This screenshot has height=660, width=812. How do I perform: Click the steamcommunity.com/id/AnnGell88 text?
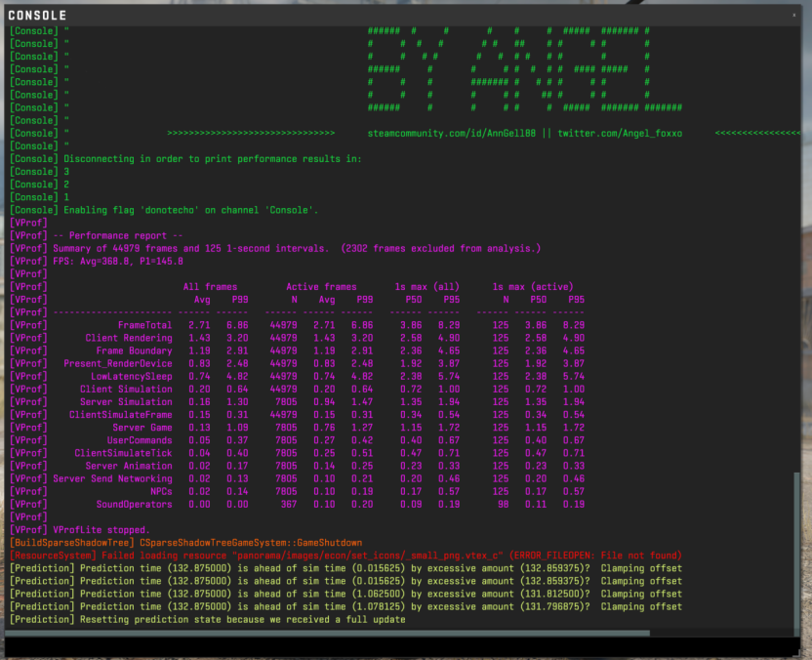(451, 134)
